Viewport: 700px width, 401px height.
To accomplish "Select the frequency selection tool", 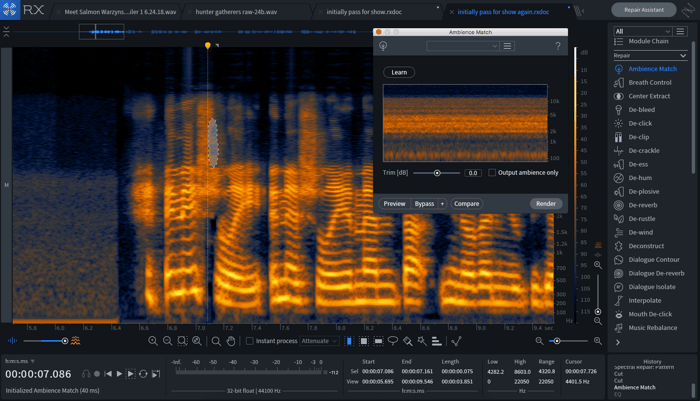I will (378, 341).
